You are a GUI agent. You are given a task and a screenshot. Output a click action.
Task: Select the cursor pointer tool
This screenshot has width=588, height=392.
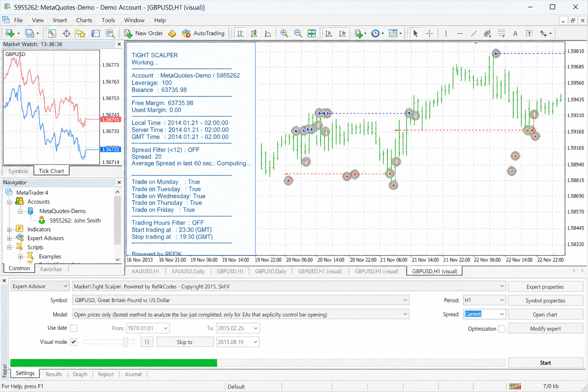pos(415,33)
